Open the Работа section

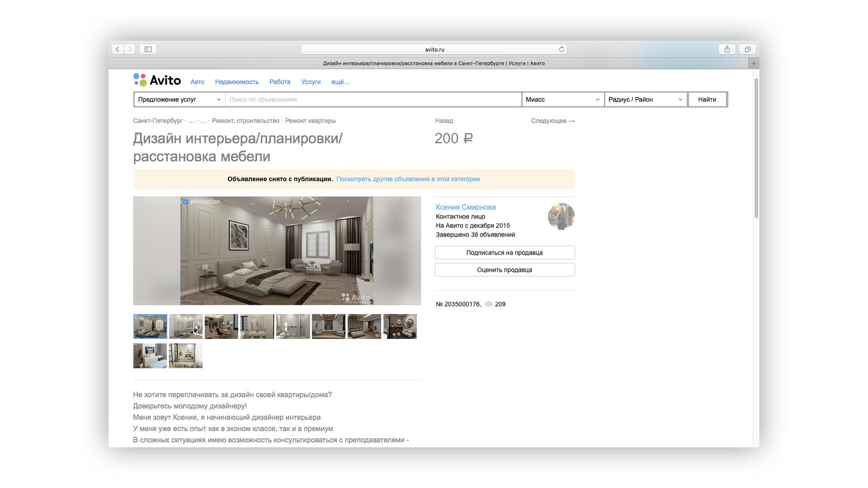(280, 82)
